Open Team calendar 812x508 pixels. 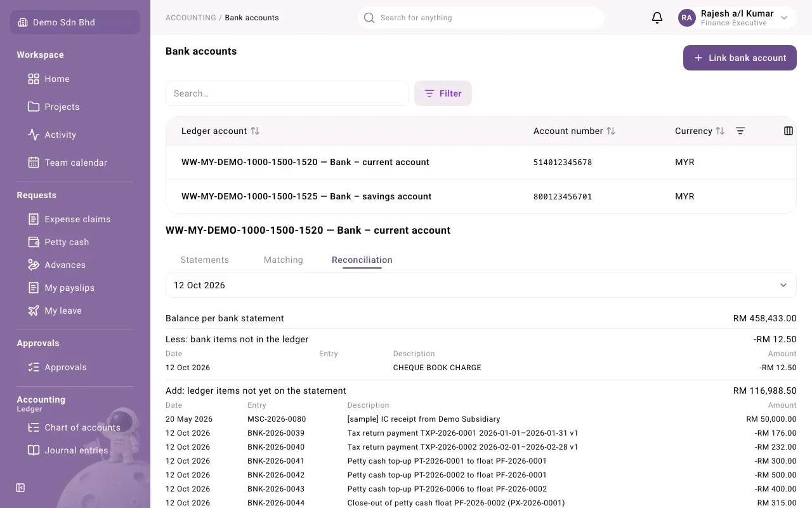(x=75, y=163)
